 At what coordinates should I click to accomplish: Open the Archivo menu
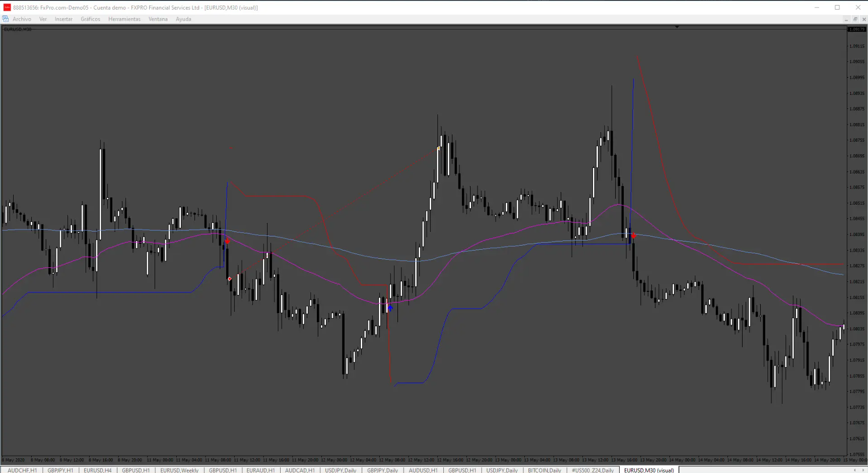[22, 19]
